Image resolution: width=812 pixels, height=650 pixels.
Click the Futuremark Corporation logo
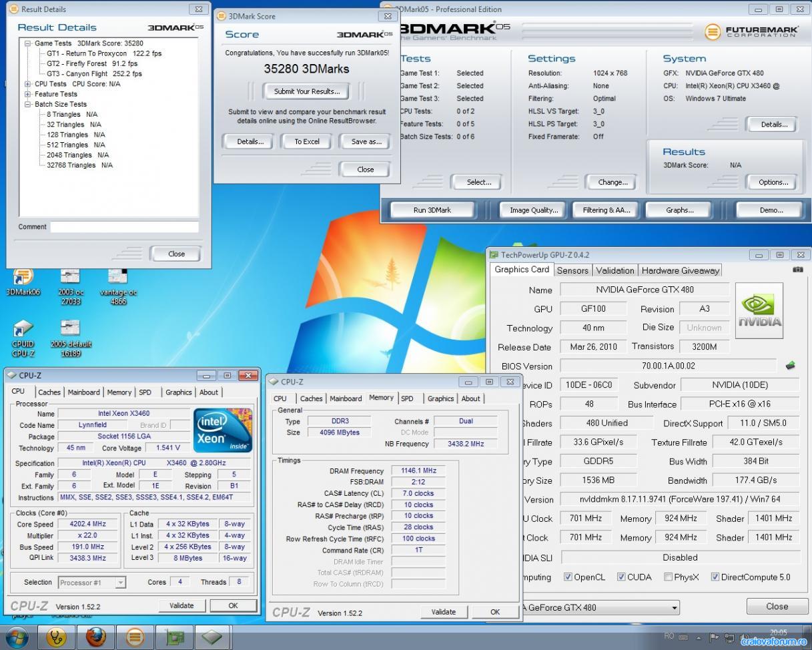coord(751,31)
